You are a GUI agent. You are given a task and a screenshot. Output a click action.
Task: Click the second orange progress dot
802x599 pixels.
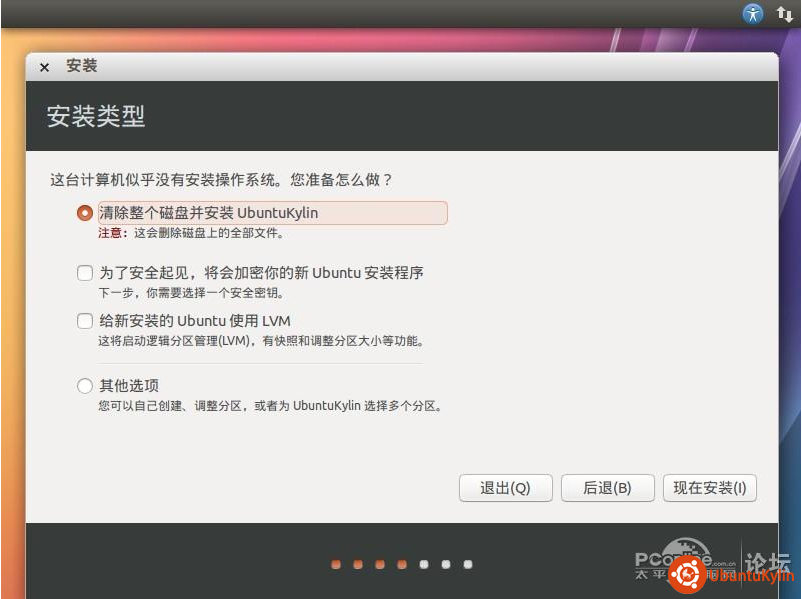(x=358, y=564)
